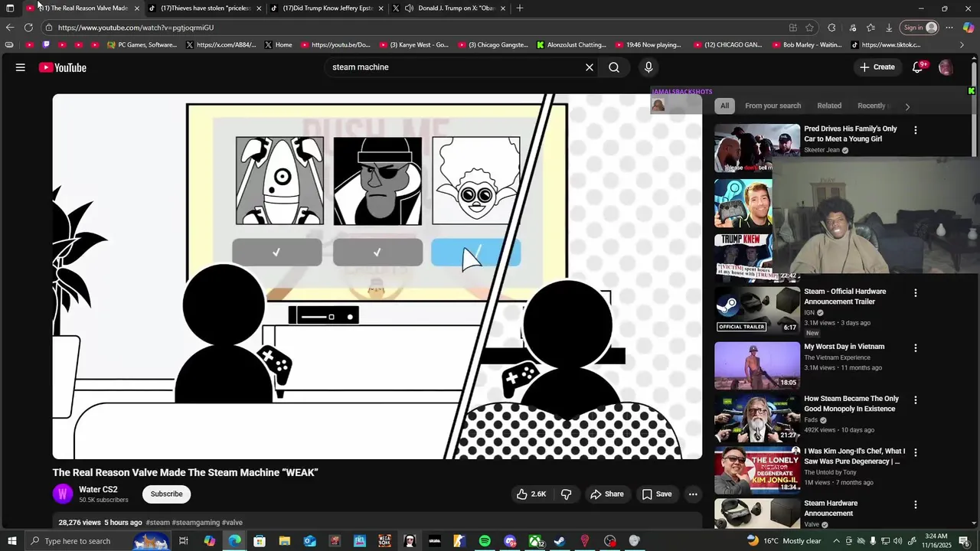Open Windows Start menu

11,541
